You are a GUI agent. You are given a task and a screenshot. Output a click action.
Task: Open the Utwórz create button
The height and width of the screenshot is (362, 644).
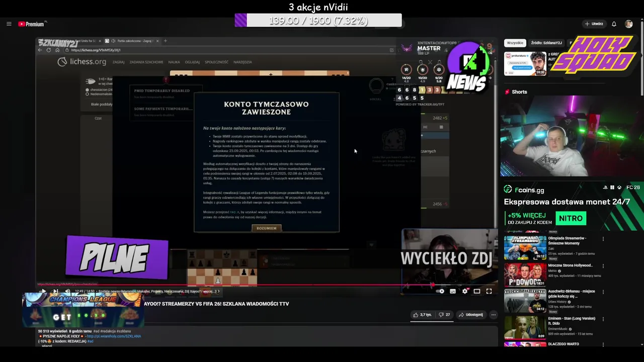click(x=594, y=24)
